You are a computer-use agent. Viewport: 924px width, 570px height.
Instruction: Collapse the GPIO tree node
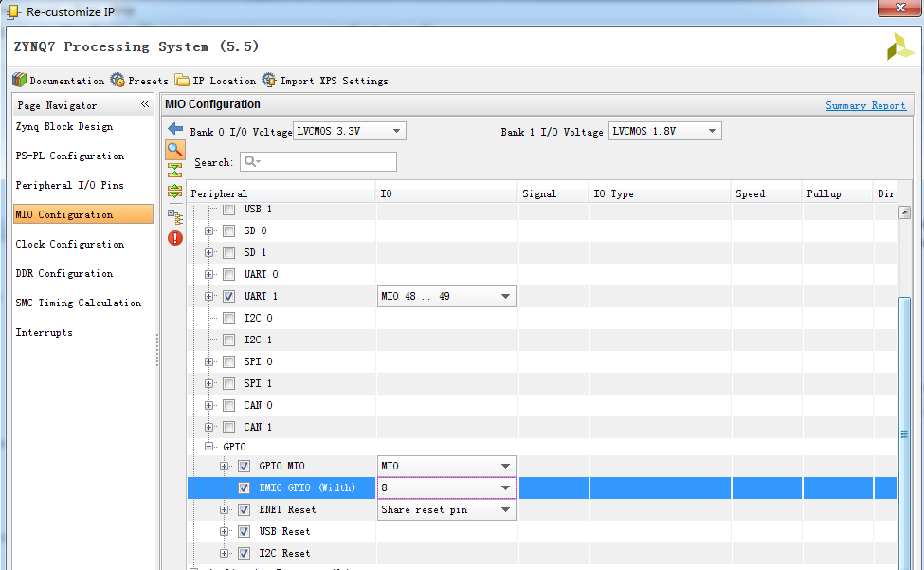tap(209, 446)
